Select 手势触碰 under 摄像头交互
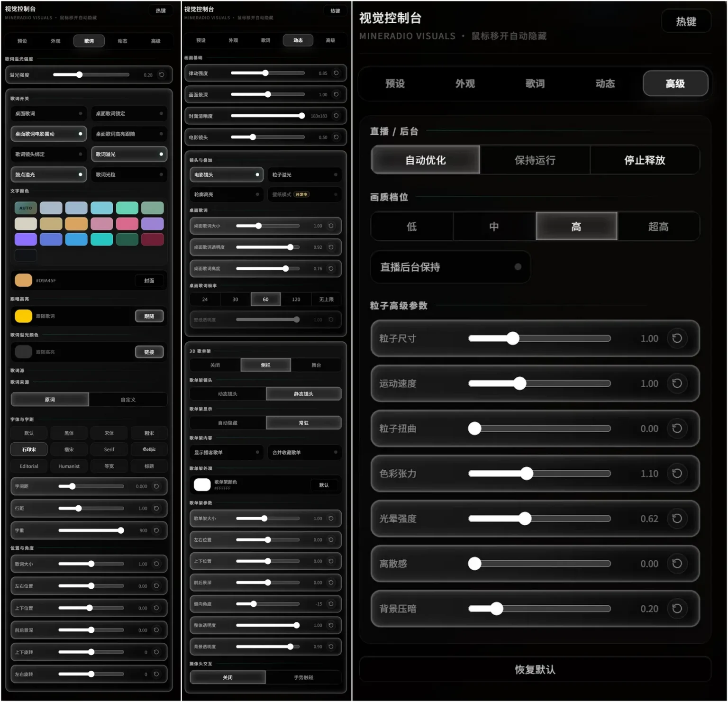Screen dimensions: 728x702 (303, 677)
